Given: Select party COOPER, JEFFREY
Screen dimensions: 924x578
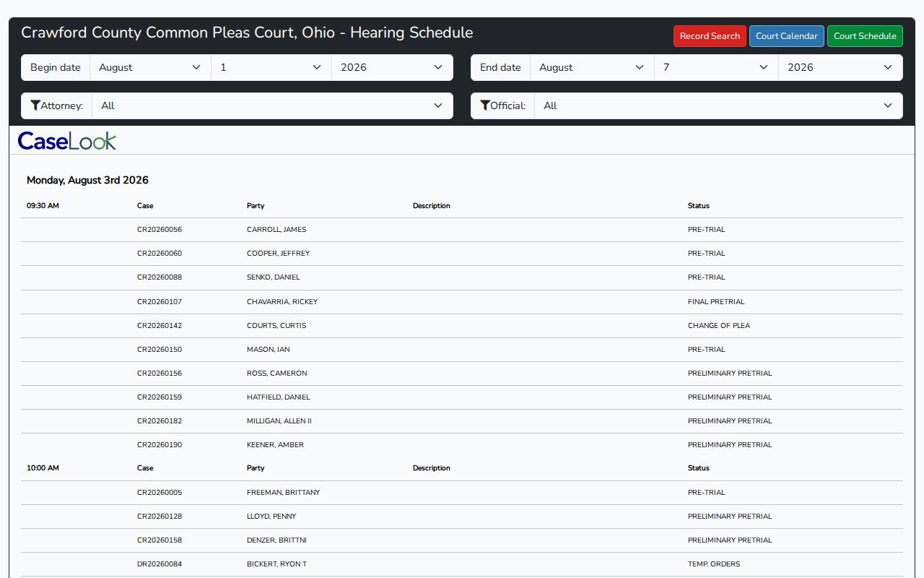Looking at the screenshot, I should (278, 254).
